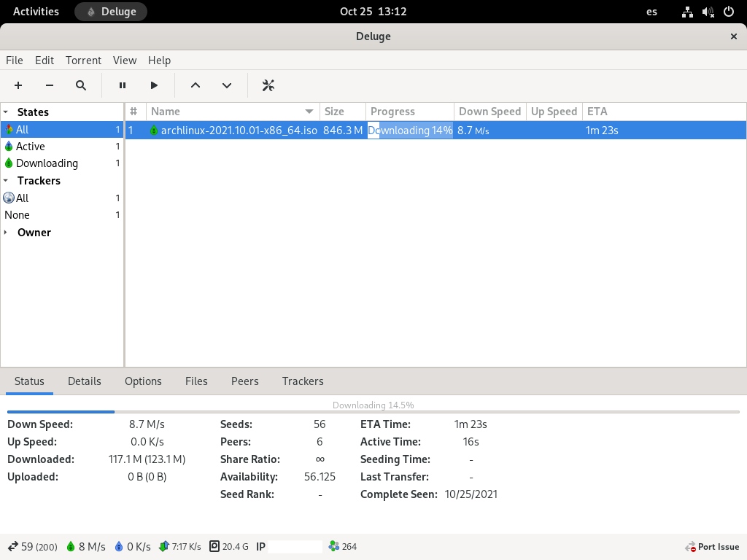Click the Add Torrent plus icon
The height and width of the screenshot is (560, 747).
(18, 85)
